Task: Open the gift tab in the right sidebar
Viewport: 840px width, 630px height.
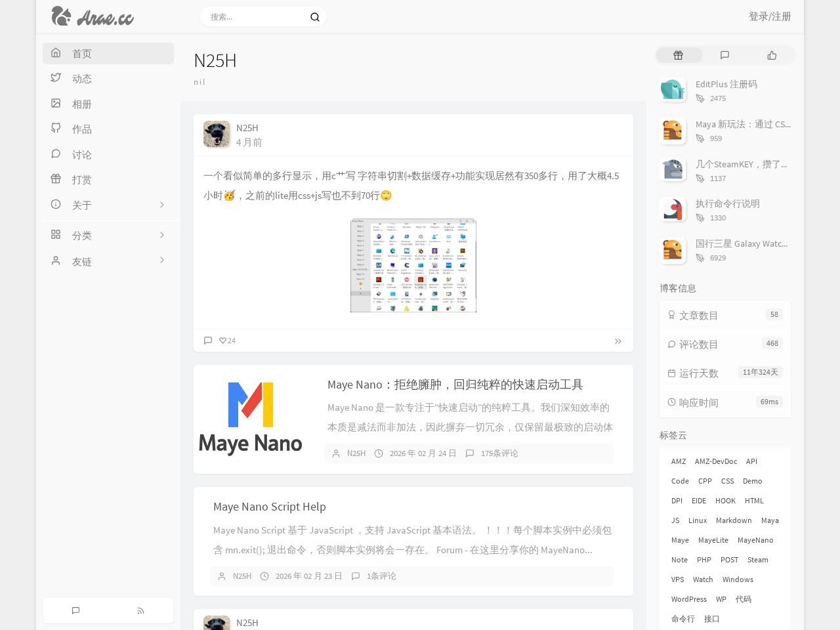Action: (679, 55)
